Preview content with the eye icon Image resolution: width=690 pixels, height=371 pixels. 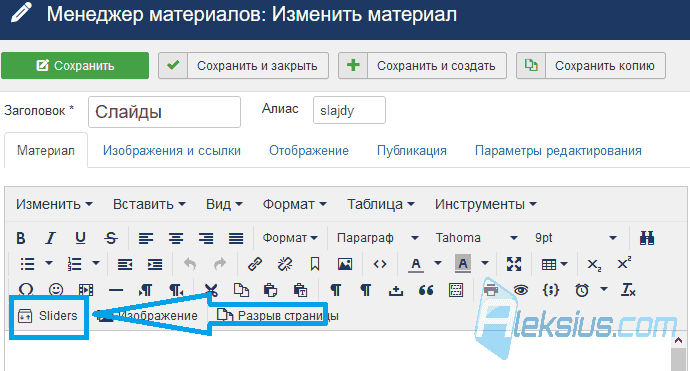point(521,290)
